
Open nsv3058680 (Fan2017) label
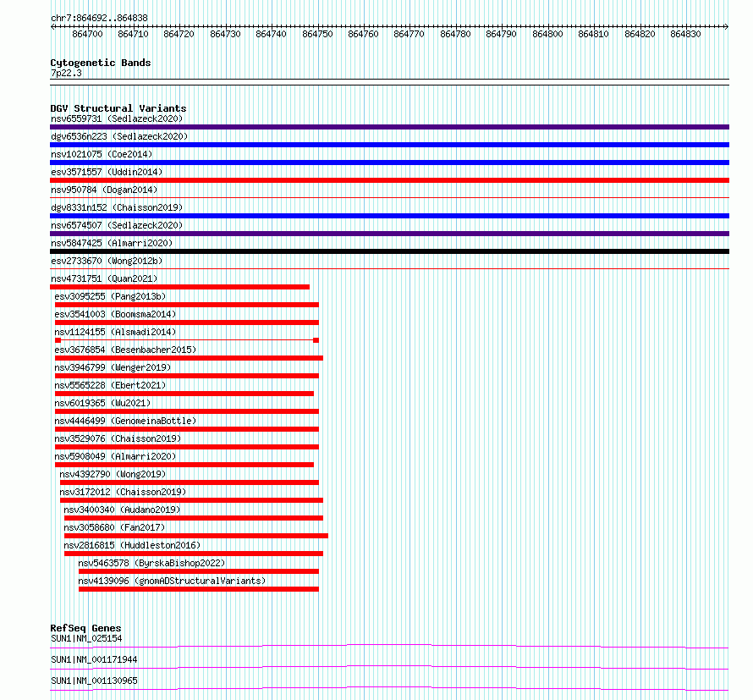(114, 527)
